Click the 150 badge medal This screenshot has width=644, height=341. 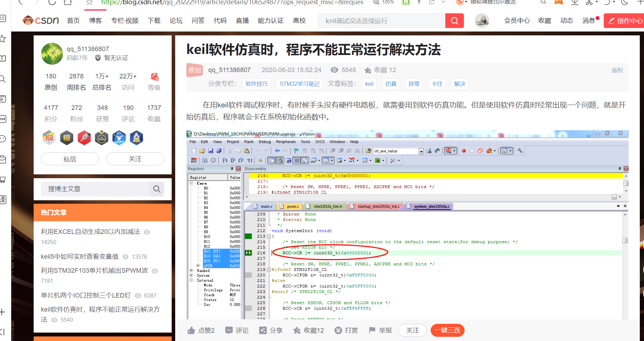[49, 138]
